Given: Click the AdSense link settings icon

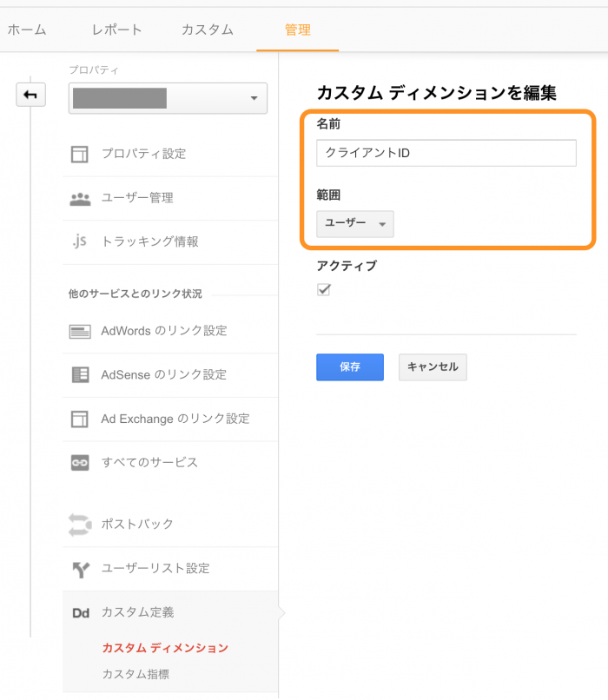Looking at the screenshot, I should coord(80,374).
